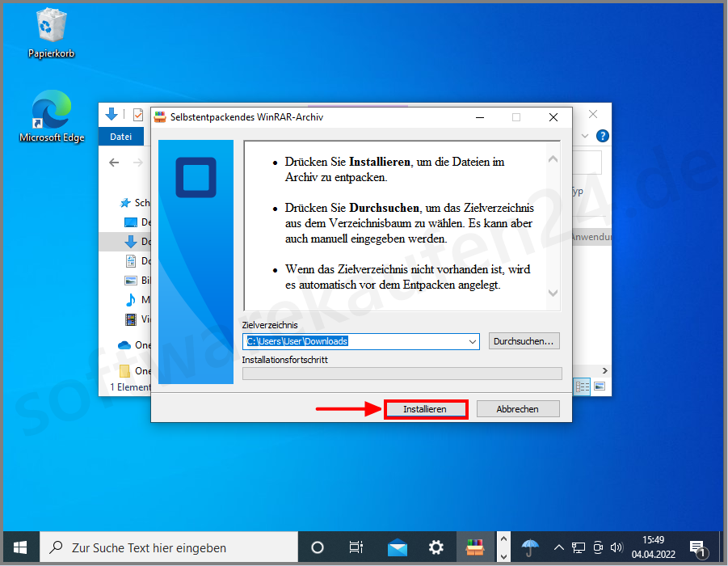Click the Meet Now camera tray icon
This screenshot has height=566, width=728.
coord(599,548)
